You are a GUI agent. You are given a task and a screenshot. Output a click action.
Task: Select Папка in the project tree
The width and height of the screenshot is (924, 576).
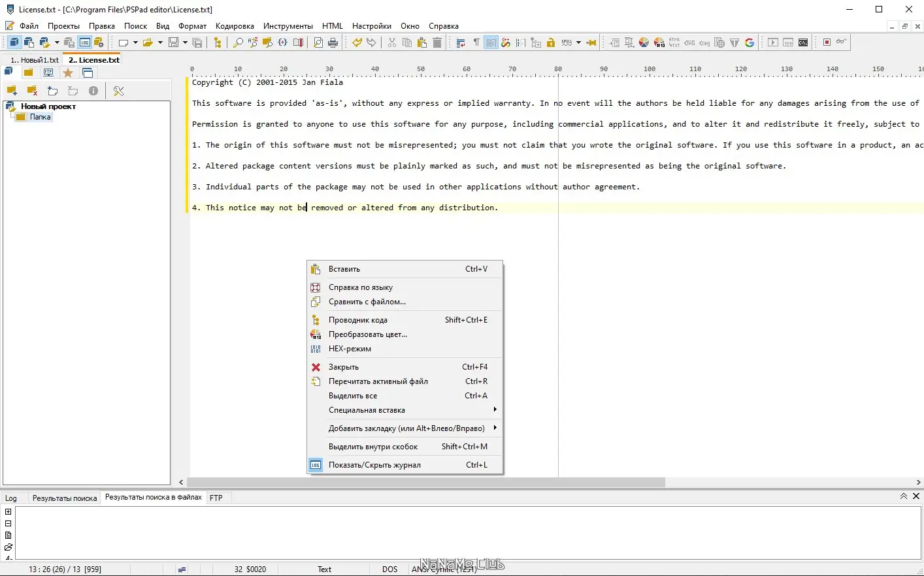[41, 117]
